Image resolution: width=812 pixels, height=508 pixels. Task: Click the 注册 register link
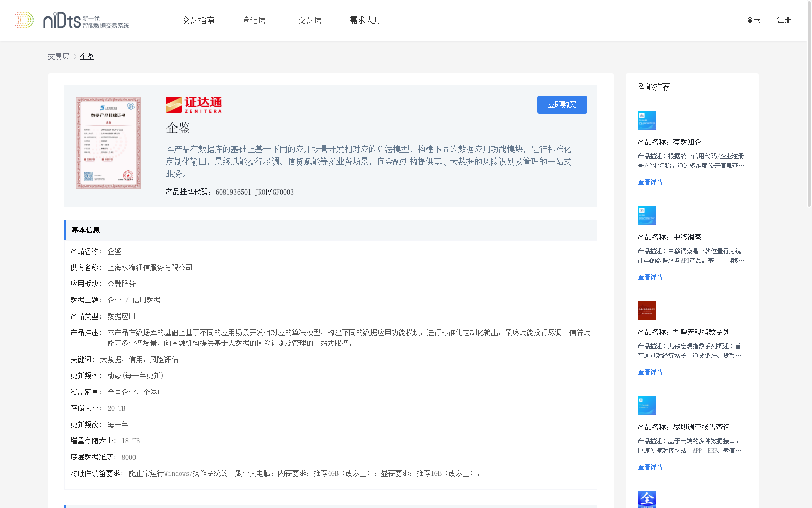784,20
